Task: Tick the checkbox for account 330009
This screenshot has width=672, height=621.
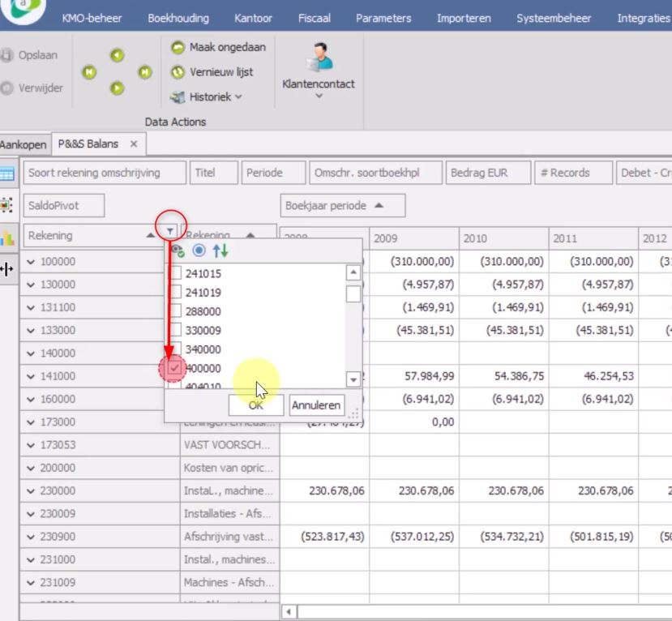Action: 176,330
